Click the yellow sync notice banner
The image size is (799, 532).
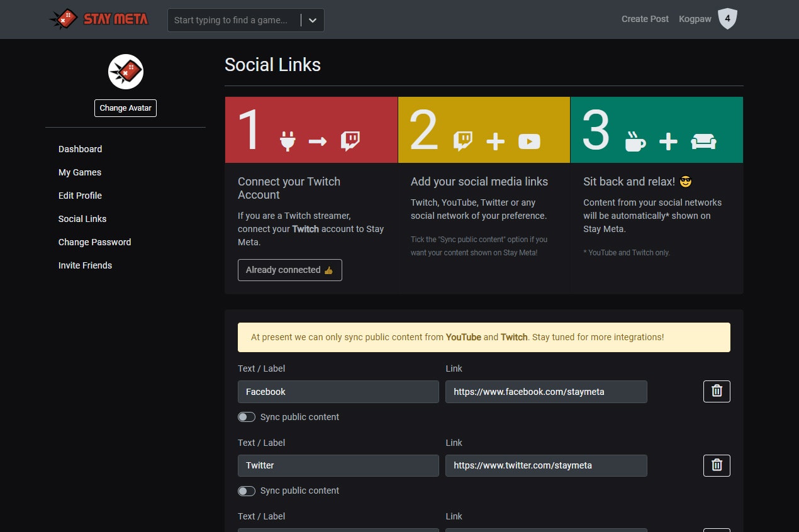coord(484,337)
